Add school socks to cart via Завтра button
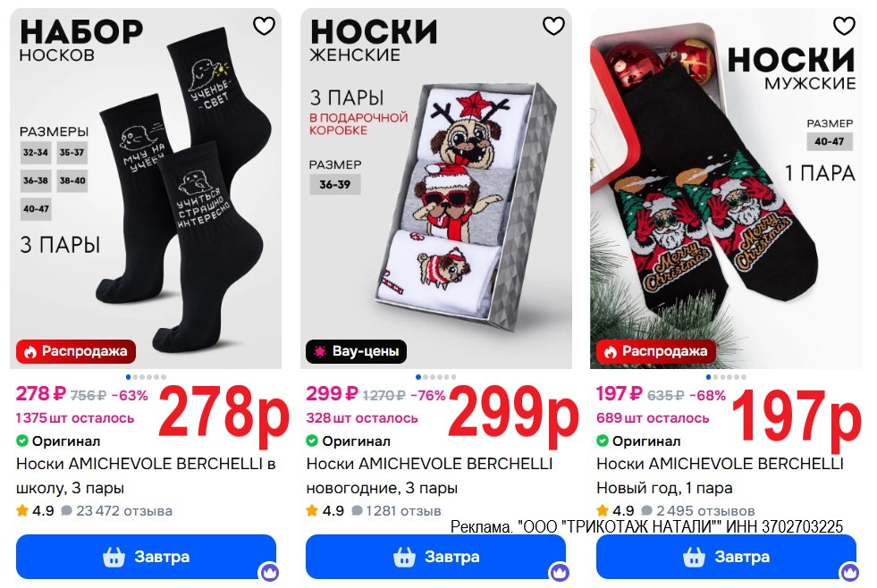 tap(146, 557)
